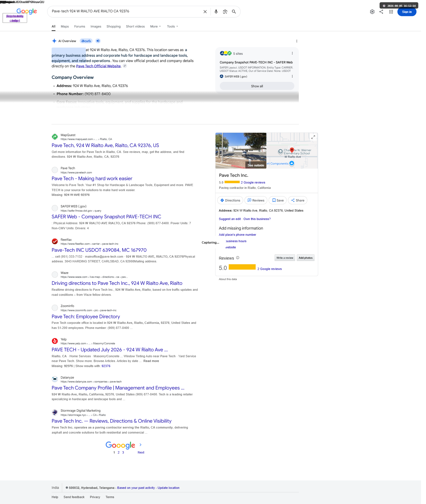Open options menu beside 5 sites
This screenshot has width=426, height=504.
click(x=292, y=53)
